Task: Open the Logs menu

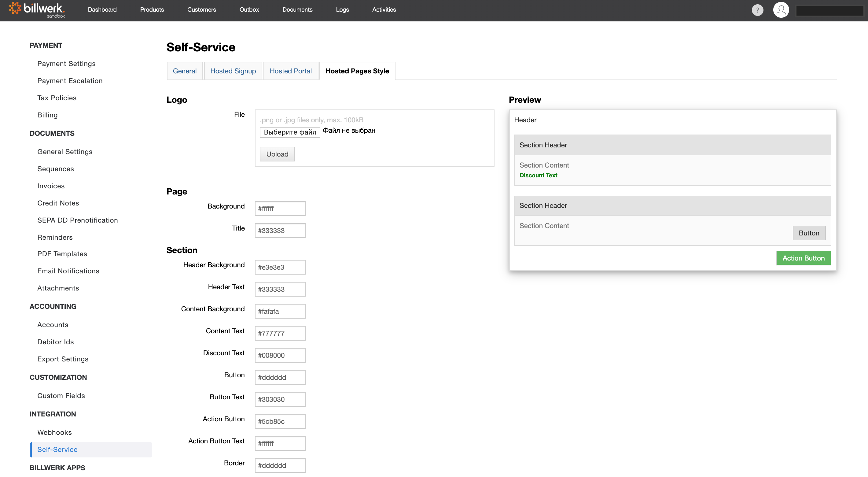Action: (x=342, y=9)
